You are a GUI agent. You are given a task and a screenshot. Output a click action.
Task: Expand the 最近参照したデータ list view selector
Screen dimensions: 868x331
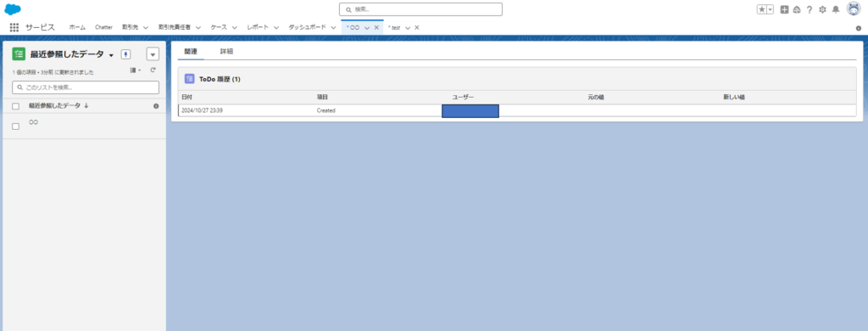click(111, 55)
